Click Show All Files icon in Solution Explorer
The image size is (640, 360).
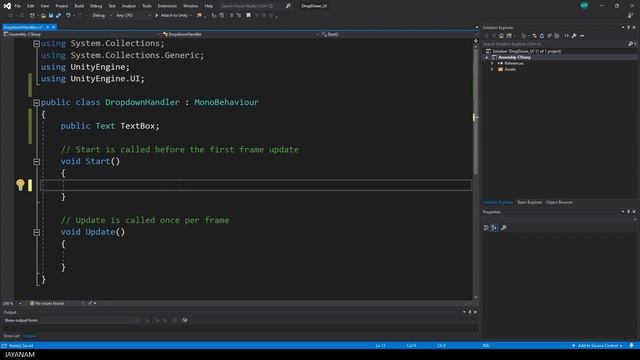click(x=557, y=36)
